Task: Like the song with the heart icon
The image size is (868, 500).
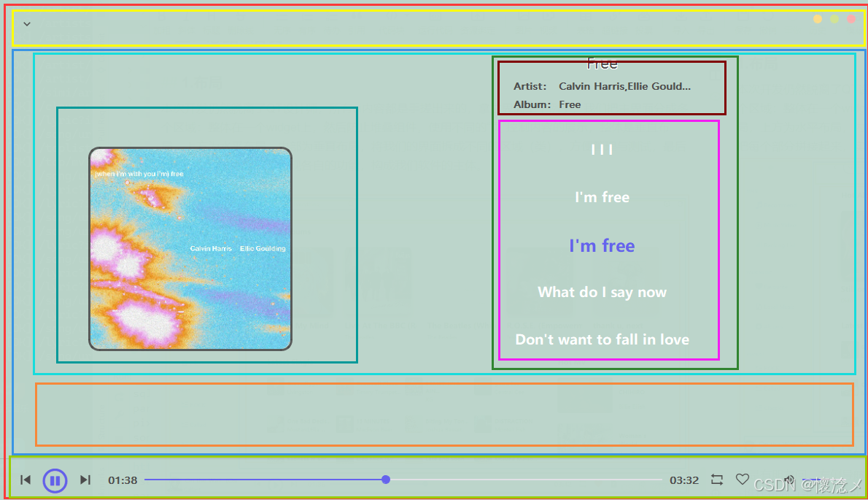Action: coord(743,479)
